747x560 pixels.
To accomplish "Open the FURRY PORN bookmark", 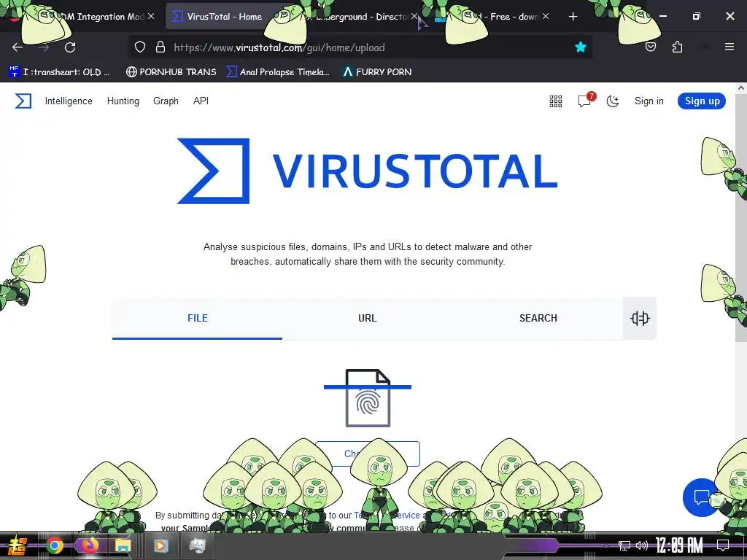I will pos(377,72).
